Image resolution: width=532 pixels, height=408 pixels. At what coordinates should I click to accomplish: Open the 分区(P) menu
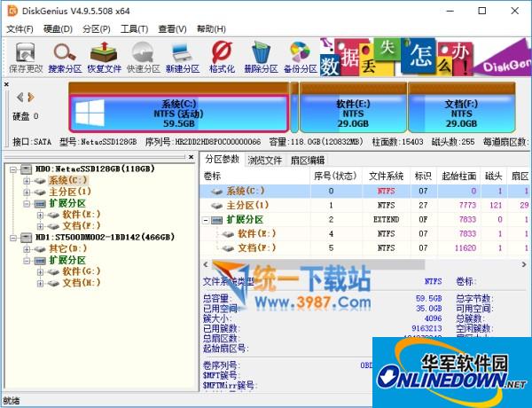97,29
